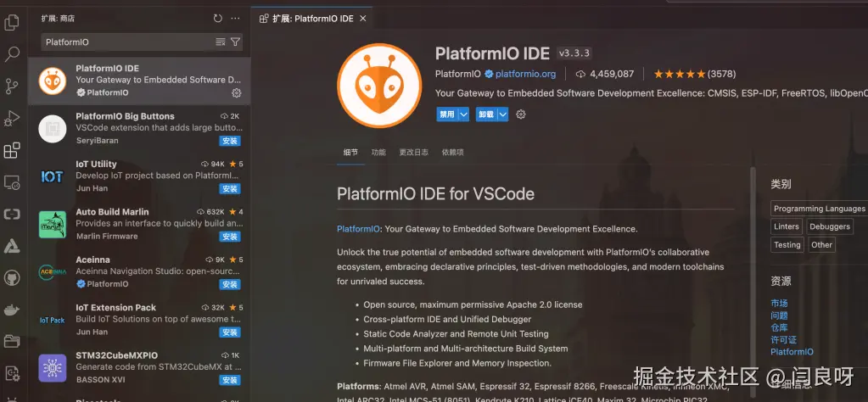Open the 市场 resource link

779,304
